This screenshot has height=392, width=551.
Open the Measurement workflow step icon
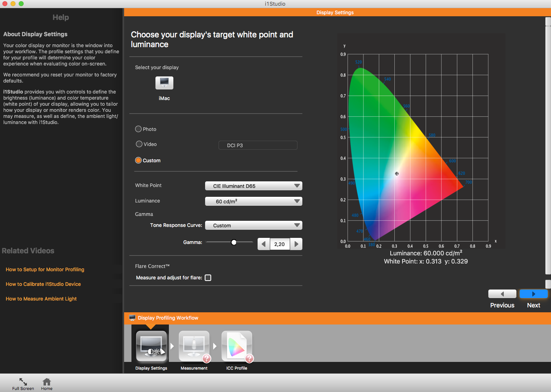point(194,346)
